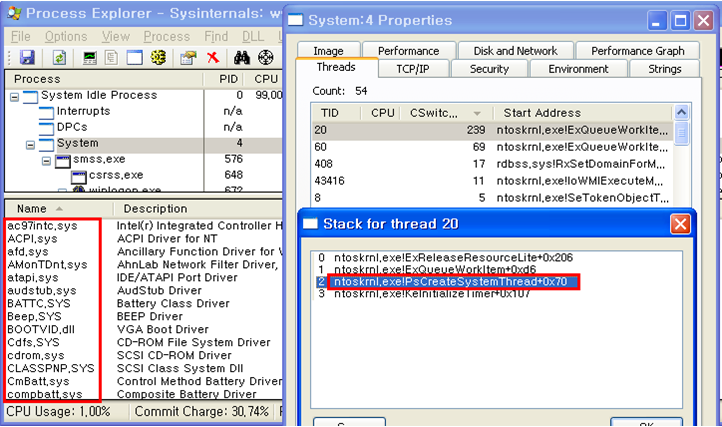Image resolution: width=722 pixels, height=427 pixels.
Task: Switch to the Security tab
Action: [489, 69]
